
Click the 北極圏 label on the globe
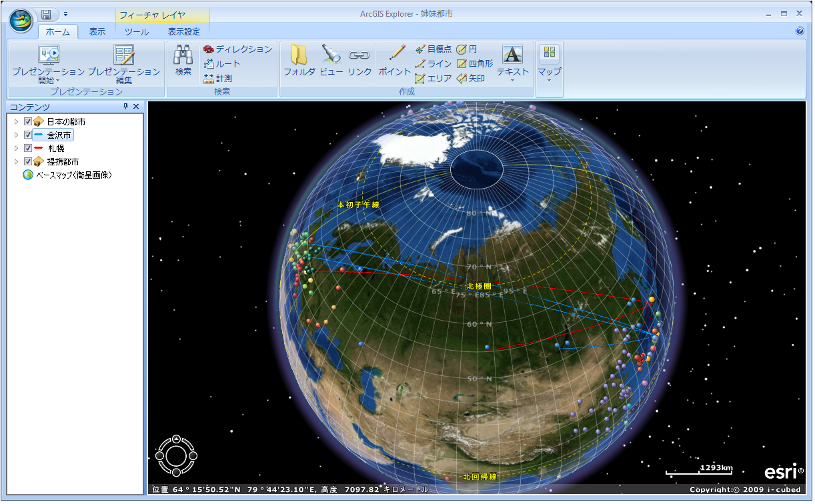pyautogui.click(x=479, y=285)
